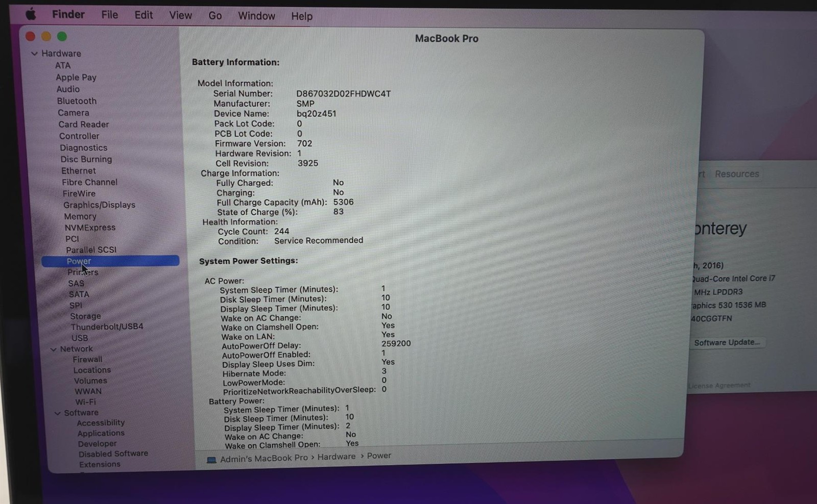
Task: Select ATA in the sidebar
Action: click(x=63, y=65)
